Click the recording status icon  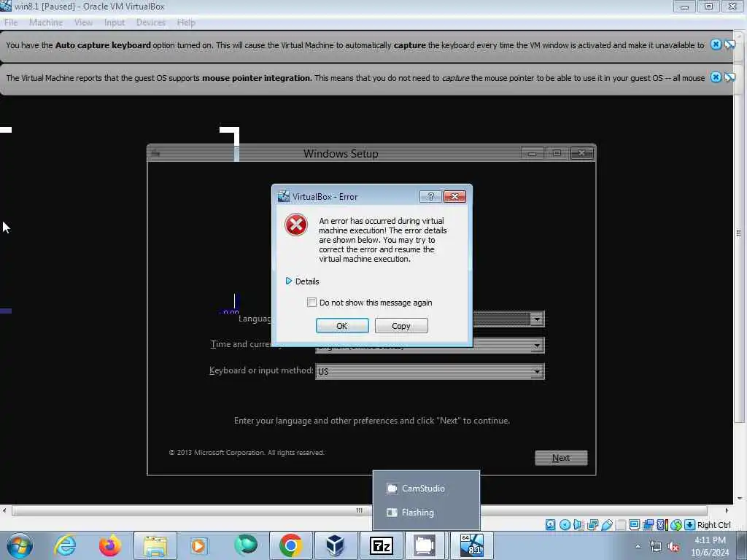pyautogui.click(x=648, y=525)
